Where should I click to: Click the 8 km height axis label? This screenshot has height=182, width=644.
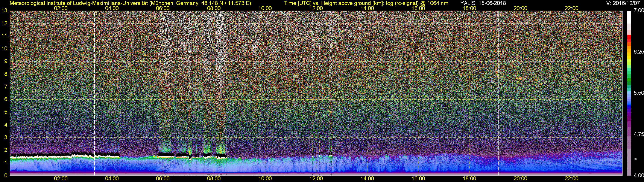6,74
